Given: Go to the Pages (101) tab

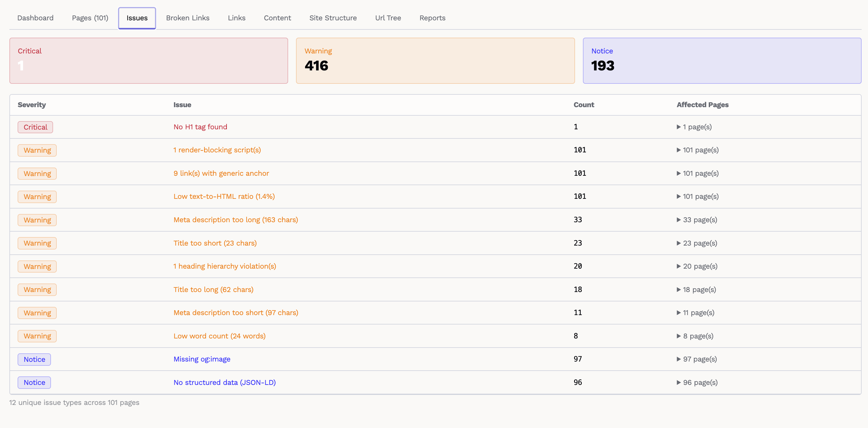Looking at the screenshot, I should tap(90, 18).
